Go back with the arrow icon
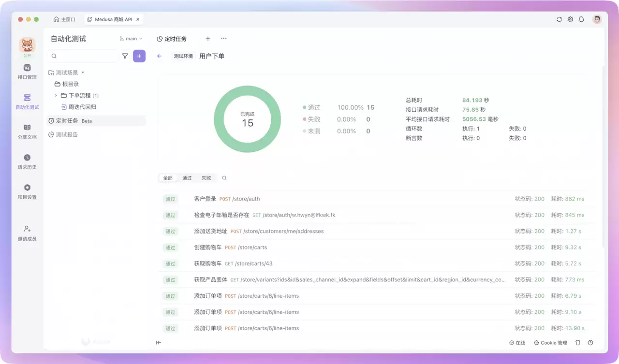619x364 pixels. (159, 56)
